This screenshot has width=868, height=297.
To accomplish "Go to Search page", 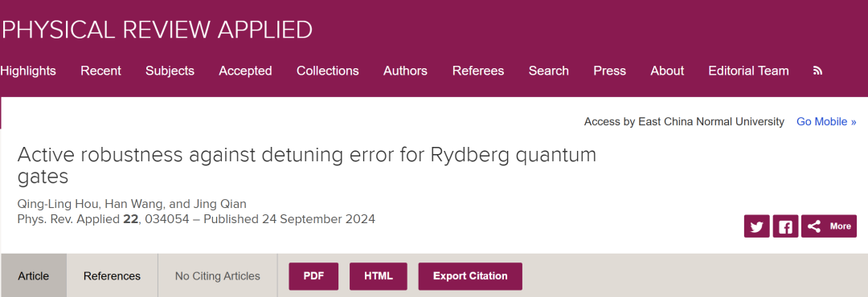I will [549, 71].
